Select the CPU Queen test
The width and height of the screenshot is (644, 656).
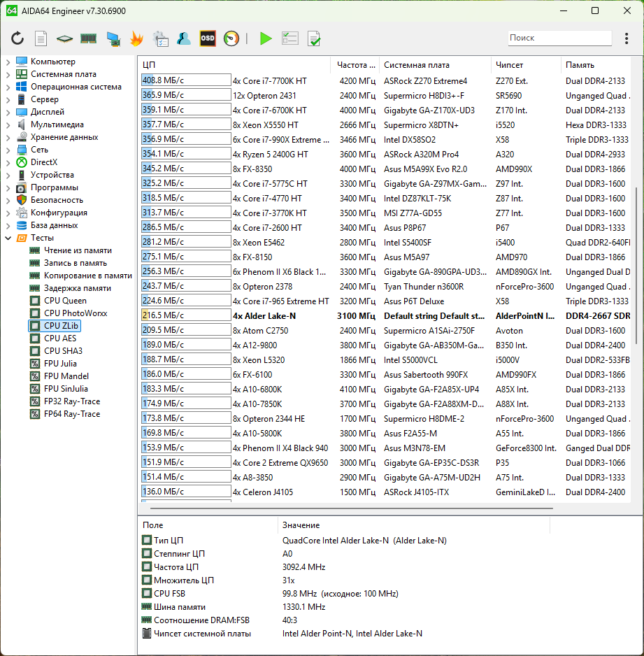pos(65,301)
